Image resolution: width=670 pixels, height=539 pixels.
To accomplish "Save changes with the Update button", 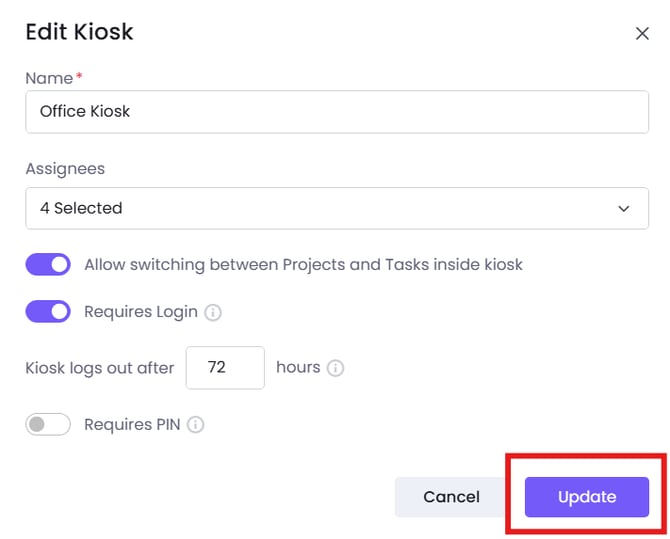I will [587, 497].
